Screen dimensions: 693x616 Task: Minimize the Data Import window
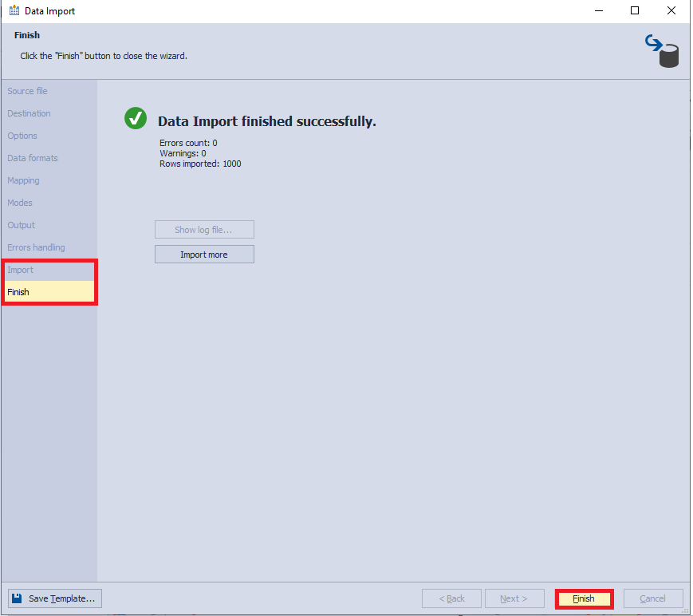599,10
